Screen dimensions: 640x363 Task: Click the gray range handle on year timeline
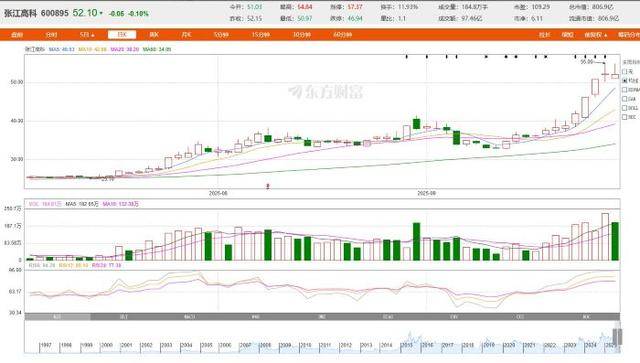coord(618,336)
